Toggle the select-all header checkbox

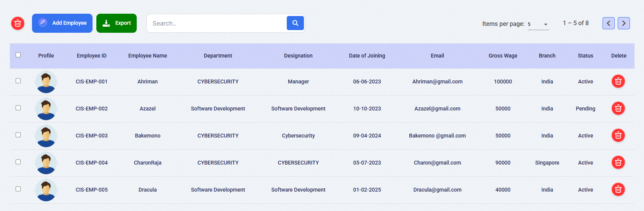18,55
